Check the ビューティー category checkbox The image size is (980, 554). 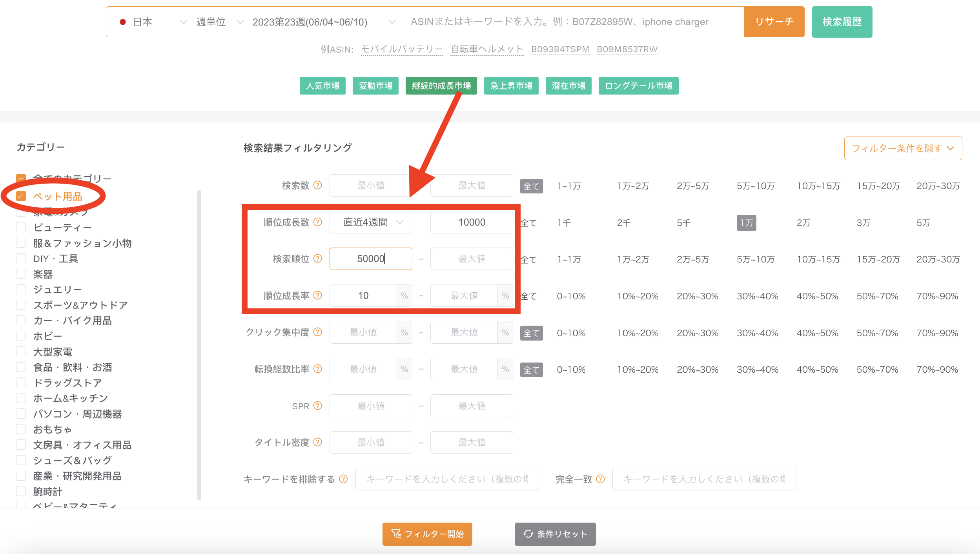pos(21,227)
